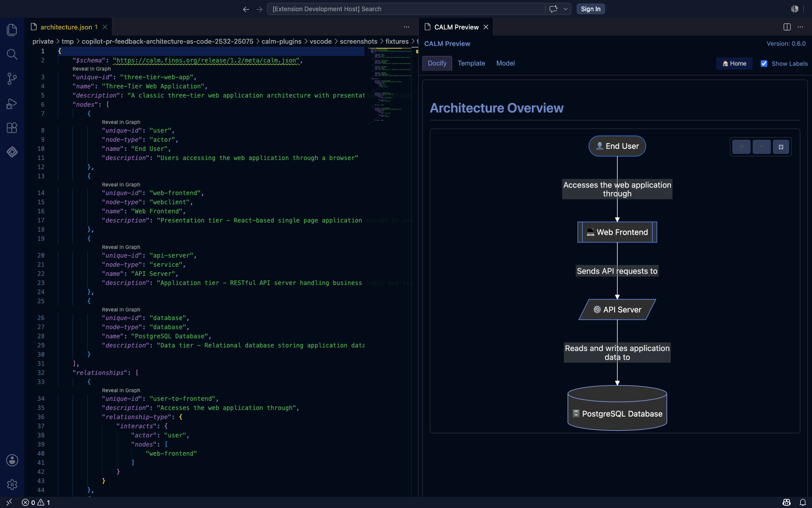Open the calm-plugins breadcrumb segment

pos(281,42)
